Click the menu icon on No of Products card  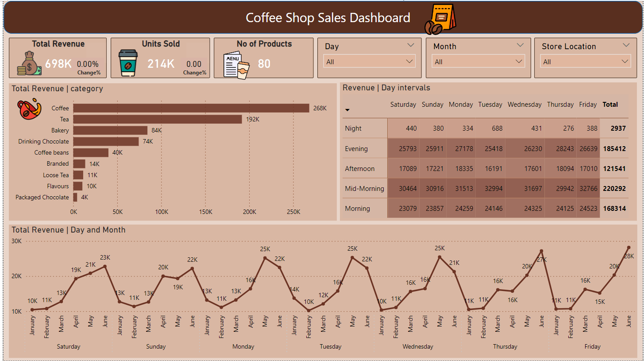pos(235,63)
